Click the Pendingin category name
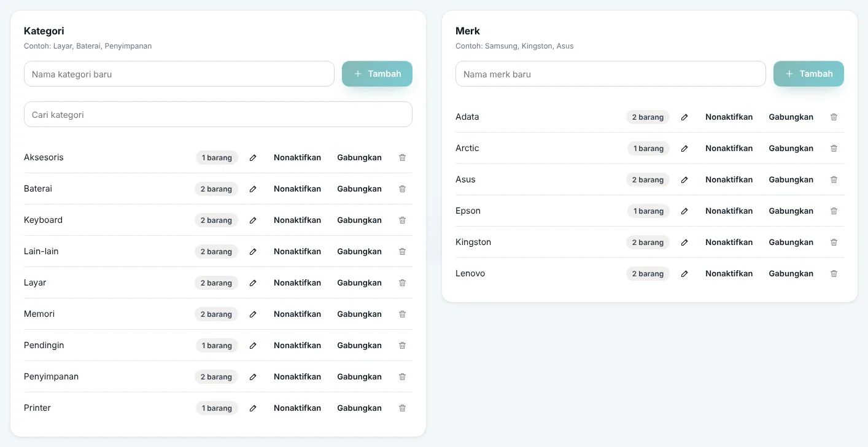The width and height of the screenshot is (868, 447). pyautogui.click(x=44, y=345)
